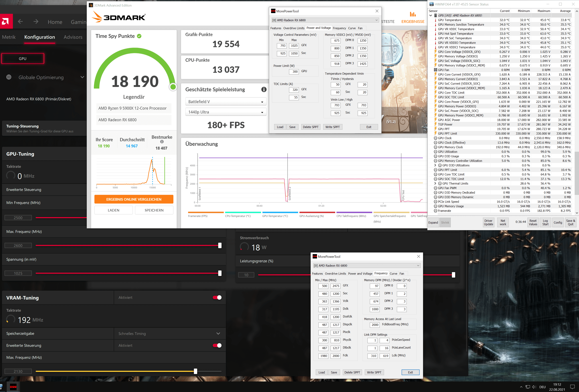This screenshot has width=579, height=392.
Task: Open the Ergebnisse bar-chart icon
Action: [x=413, y=14]
